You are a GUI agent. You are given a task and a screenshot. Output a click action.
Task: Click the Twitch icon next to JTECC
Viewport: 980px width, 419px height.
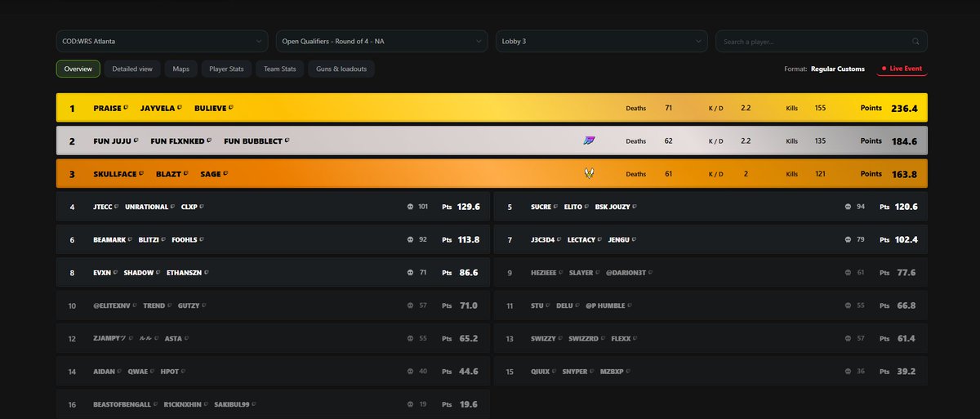pyautogui.click(x=116, y=207)
